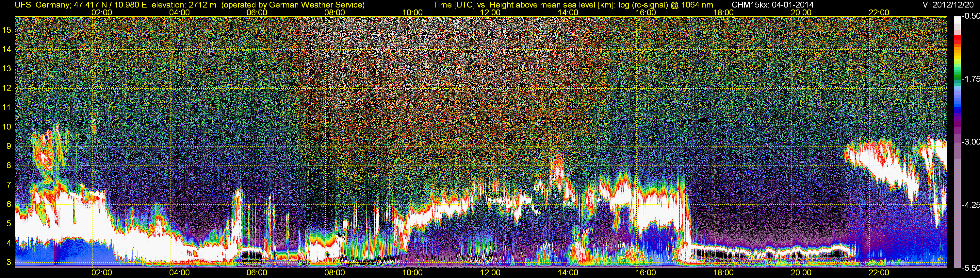Click the "7." height axis label

pos(10,185)
